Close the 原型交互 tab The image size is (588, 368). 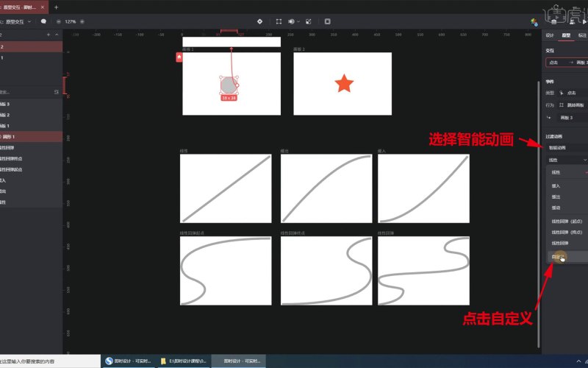pos(43,7)
